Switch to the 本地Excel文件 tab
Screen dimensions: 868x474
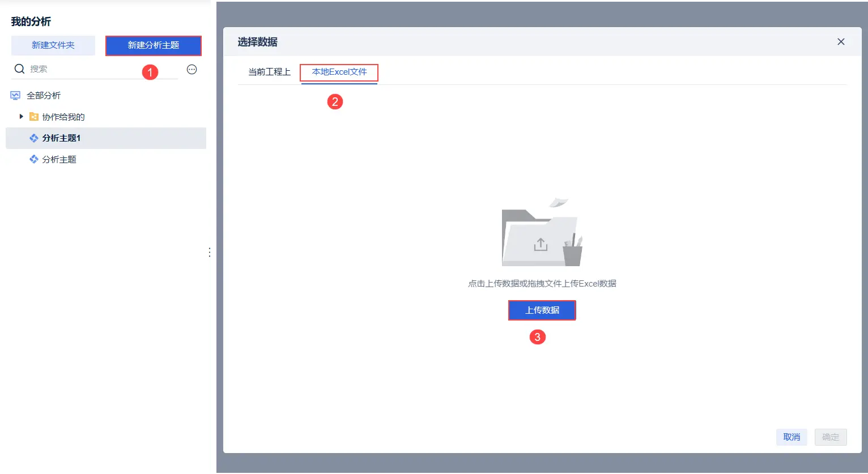pyautogui.click(x=339, y=72)
